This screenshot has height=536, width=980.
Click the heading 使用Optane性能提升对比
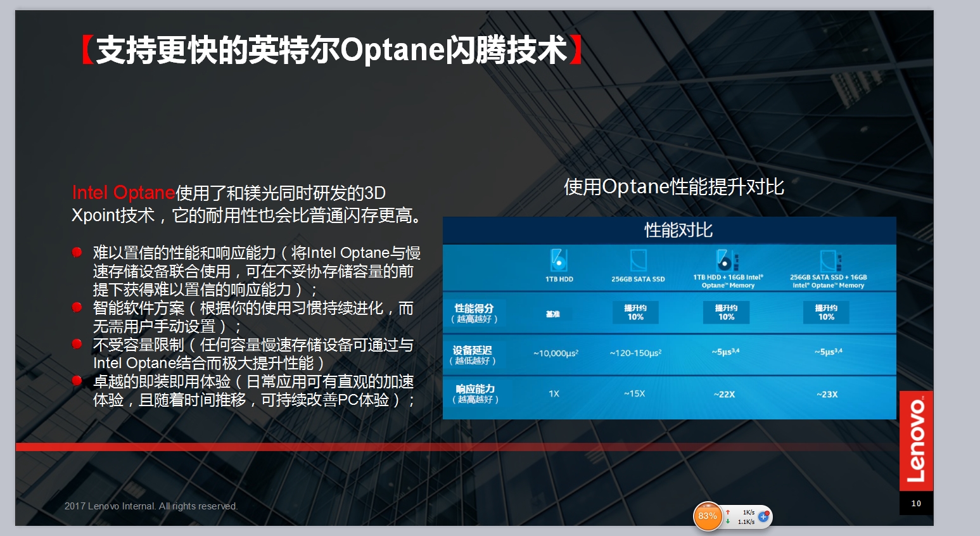[x=674, y=186]
